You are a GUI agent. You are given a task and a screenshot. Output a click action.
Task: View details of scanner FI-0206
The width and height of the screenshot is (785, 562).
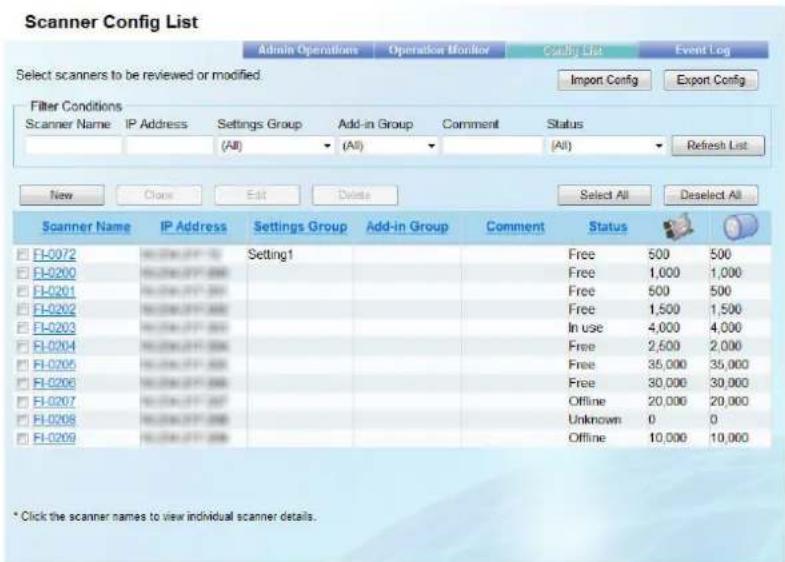click(54, 383)
